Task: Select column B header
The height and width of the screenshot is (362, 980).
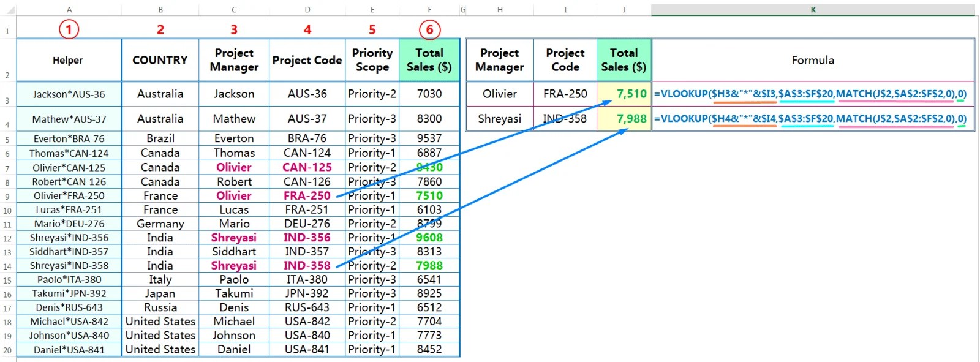Action: [x=160, y=10]
